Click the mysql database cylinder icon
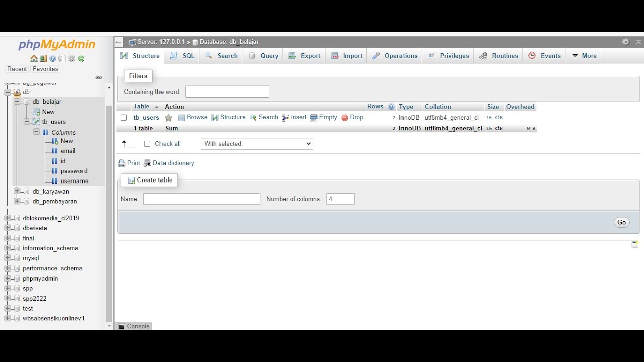Viewport: 644px width, 362px height. pos(17,258)
